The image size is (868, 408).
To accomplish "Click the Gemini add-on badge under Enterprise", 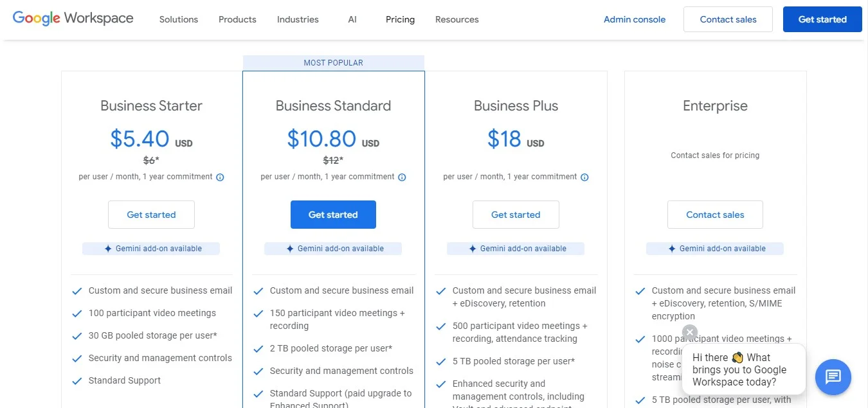I will 715,248.
